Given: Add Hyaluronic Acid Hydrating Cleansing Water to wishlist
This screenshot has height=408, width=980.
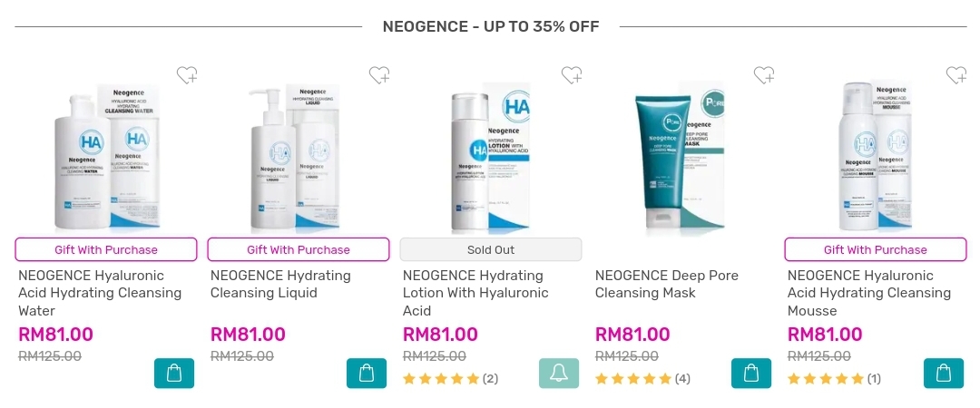Looking at the screenshot, I should (x=187, y=75).
